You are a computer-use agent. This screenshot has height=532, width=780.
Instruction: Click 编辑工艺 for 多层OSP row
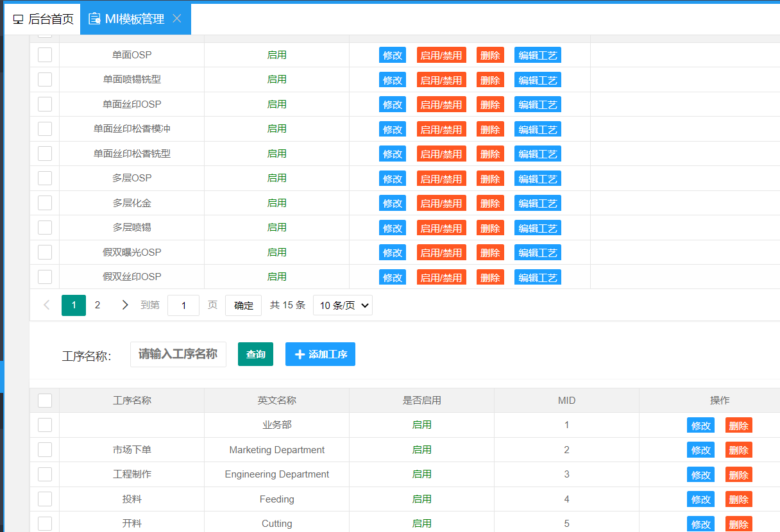point(538,179)
